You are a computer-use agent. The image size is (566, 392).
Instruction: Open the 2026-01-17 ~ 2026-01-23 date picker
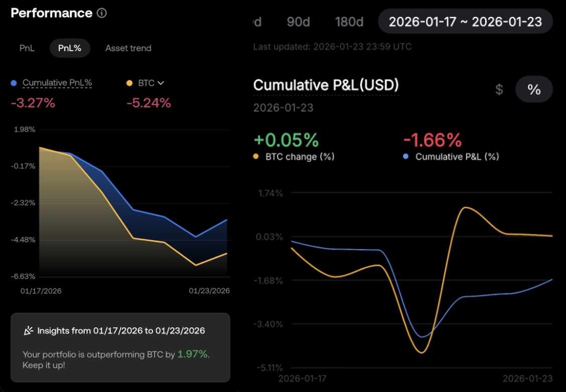point(465,22)
